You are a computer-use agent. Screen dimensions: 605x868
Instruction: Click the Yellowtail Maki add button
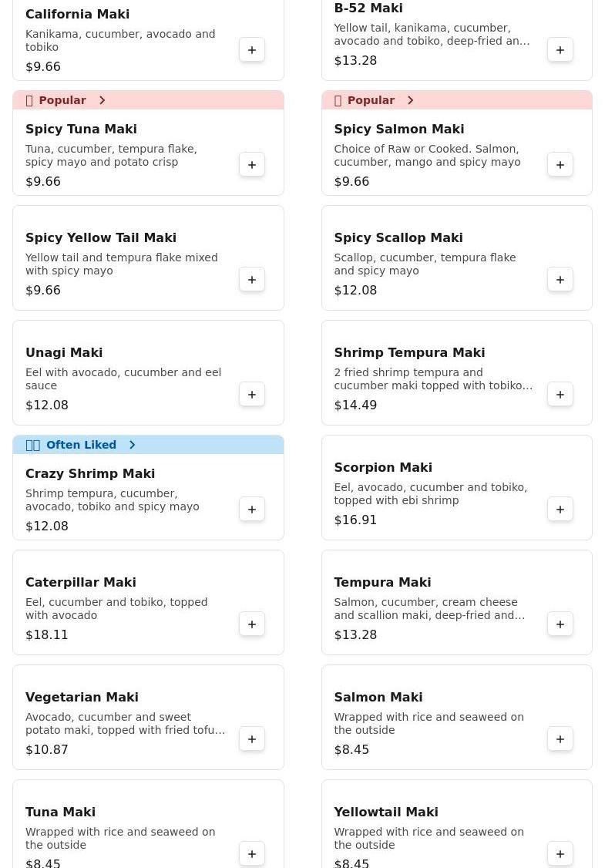click(x=560, y=854)
